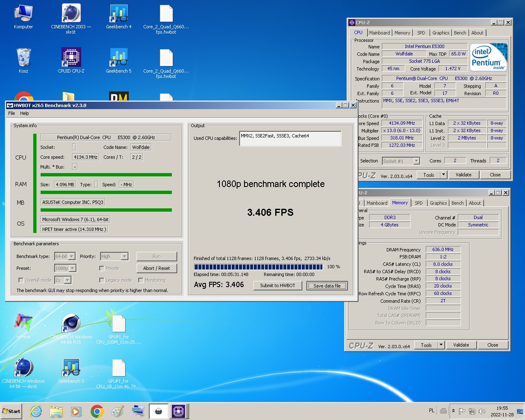Image resolution: width=525 pixels, height=420 pixels.
Task: Launch CPUID CPU-Z desktop shortcut
Action: (71, 61)
